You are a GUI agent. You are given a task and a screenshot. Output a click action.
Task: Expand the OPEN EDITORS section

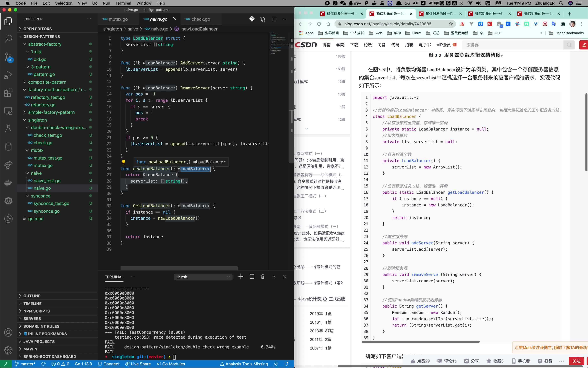point(57,29)
